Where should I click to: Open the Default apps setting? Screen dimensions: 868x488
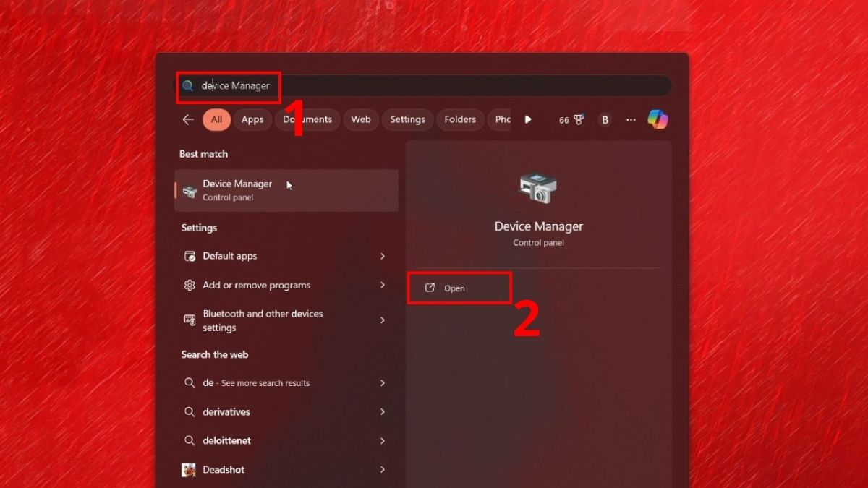point(286,256)
